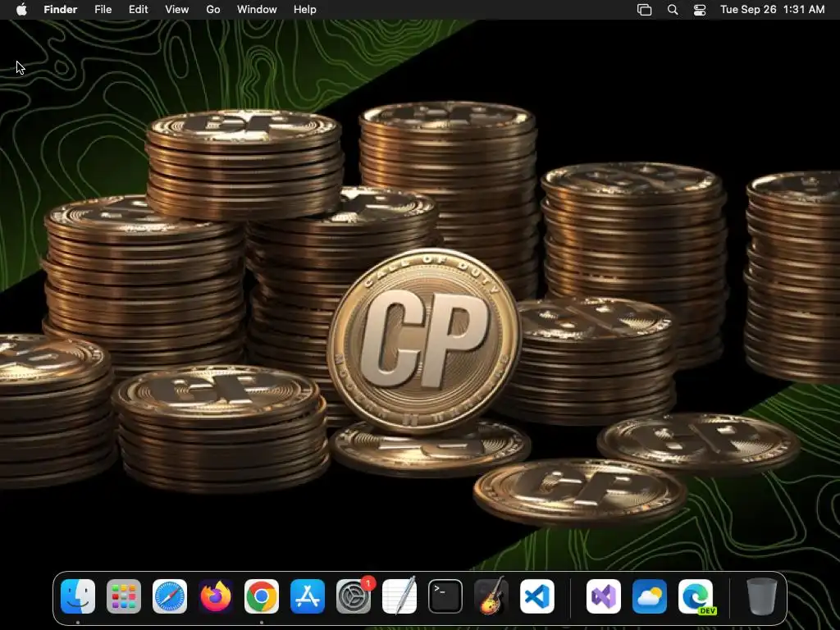This screenshot has height=630, width=840.
Task: Open Spotlight search magnifier
Action: click(673, 10)
